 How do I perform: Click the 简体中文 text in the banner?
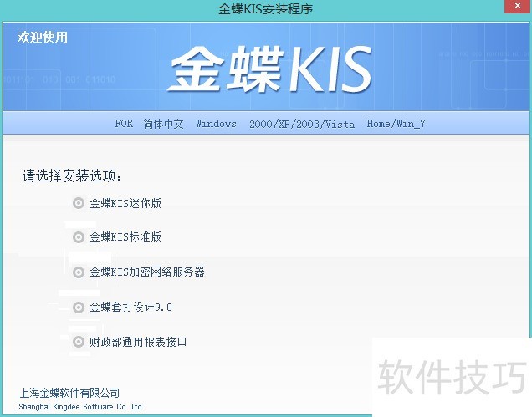(163, 124)
